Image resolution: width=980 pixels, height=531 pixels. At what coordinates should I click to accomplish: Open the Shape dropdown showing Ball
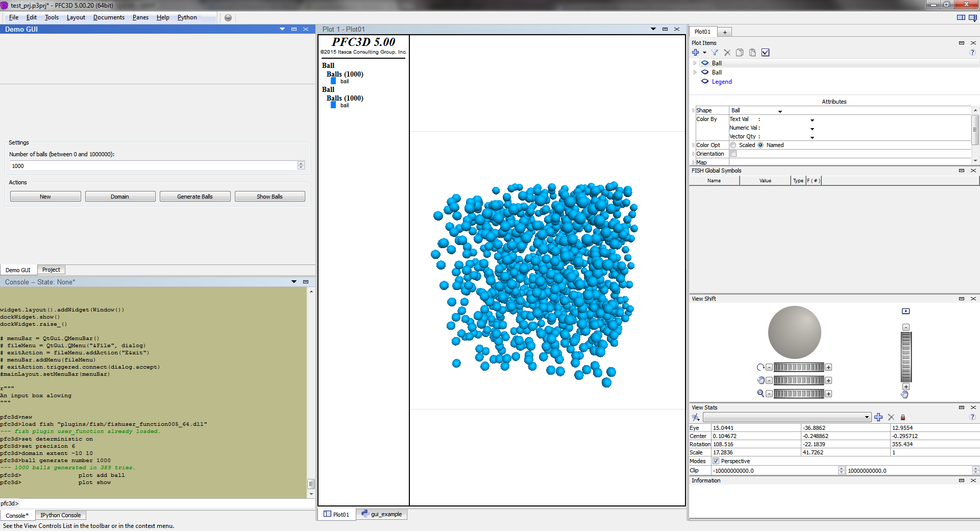(x=756, y=111)
